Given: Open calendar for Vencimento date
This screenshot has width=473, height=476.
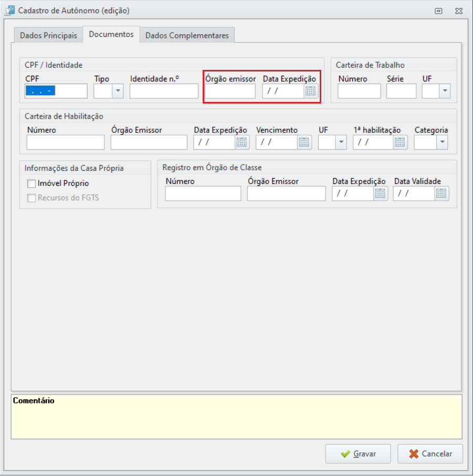Looking at the screenshot, I should point(304,142).
